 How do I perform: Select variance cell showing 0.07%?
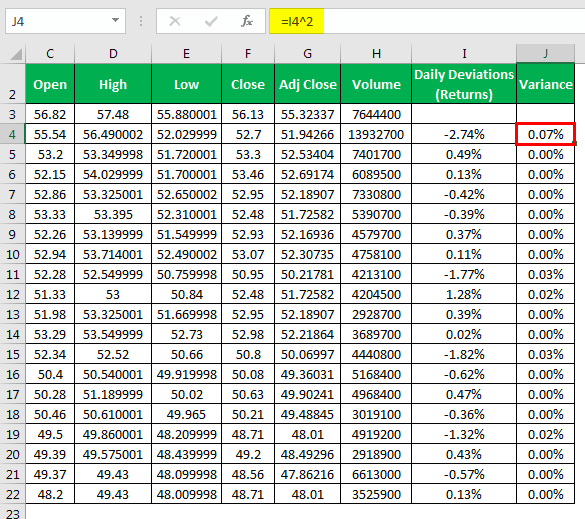545,134
